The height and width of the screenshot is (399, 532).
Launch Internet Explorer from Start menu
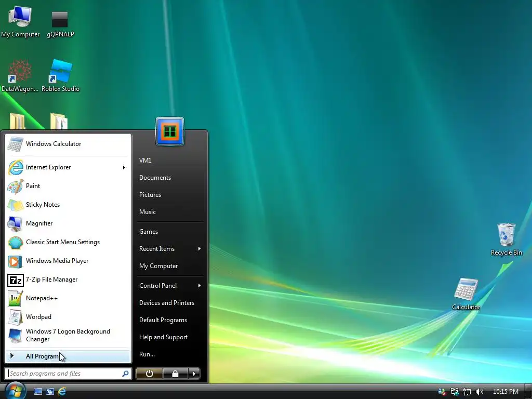(x=68, y=167)
